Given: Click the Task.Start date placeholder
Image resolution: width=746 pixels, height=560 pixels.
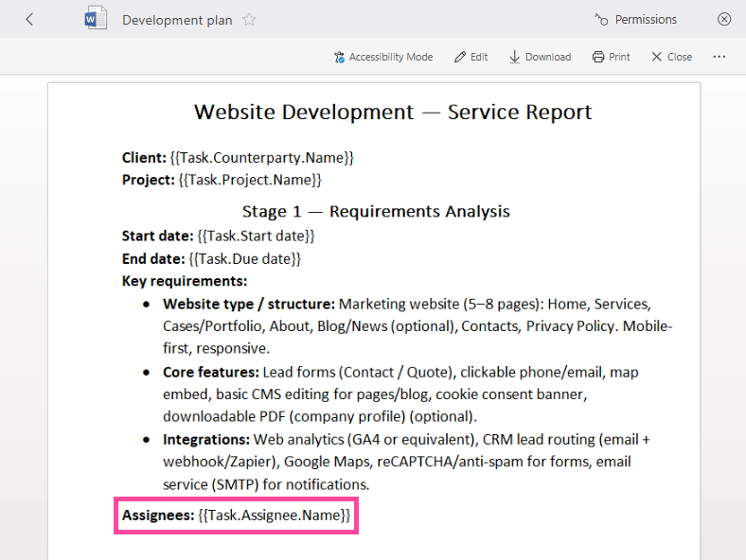Looking at the screenshot, I should pyautogui.click(x=256, y=236).
